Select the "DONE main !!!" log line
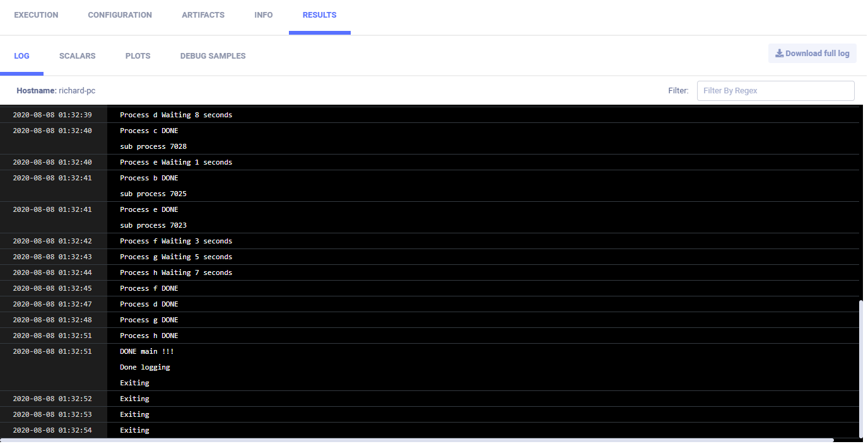 pyautogui.click(x=146, y=352)
